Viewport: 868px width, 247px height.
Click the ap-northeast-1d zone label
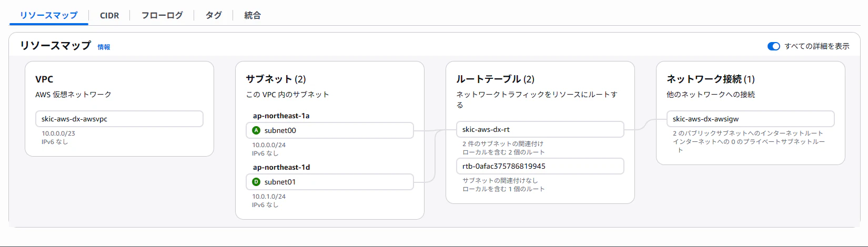[281, 167]
